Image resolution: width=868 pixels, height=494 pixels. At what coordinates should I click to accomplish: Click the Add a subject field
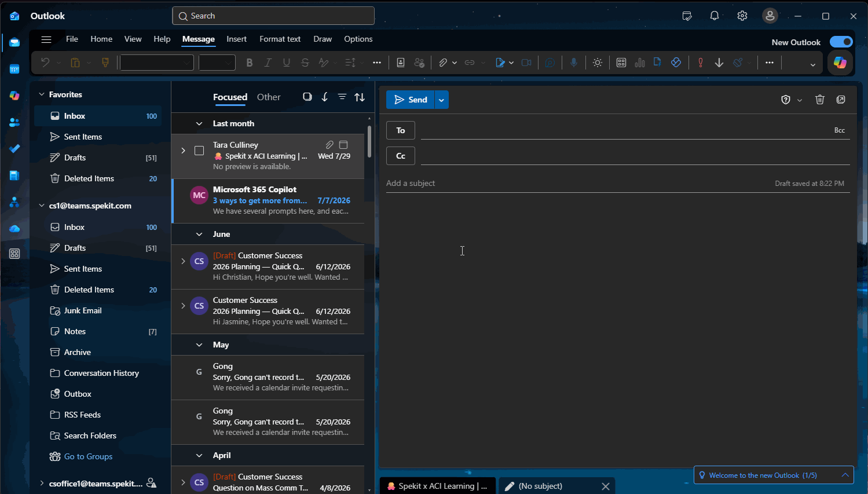[579, 183]
